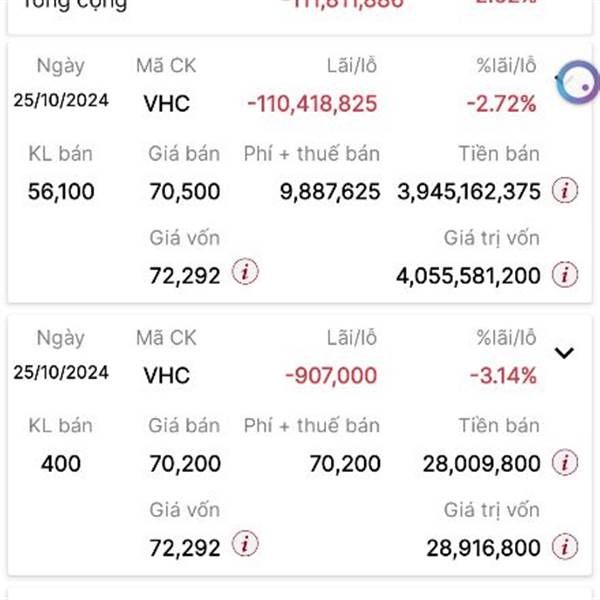The height and width of the screenshot is (600, 600).
Task: Tap info icon next to 28,916,800 cost value
Action: tap(566, 546)
